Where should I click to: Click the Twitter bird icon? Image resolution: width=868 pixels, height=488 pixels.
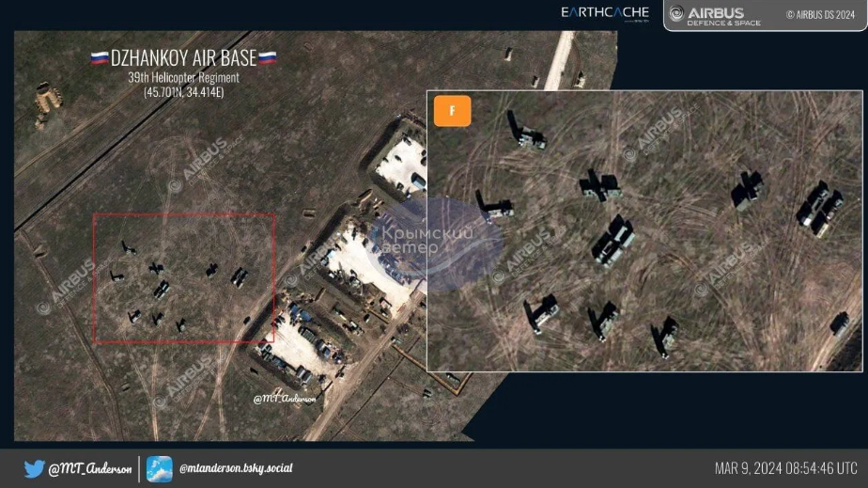pyautogui.click(x=34, y=468)
